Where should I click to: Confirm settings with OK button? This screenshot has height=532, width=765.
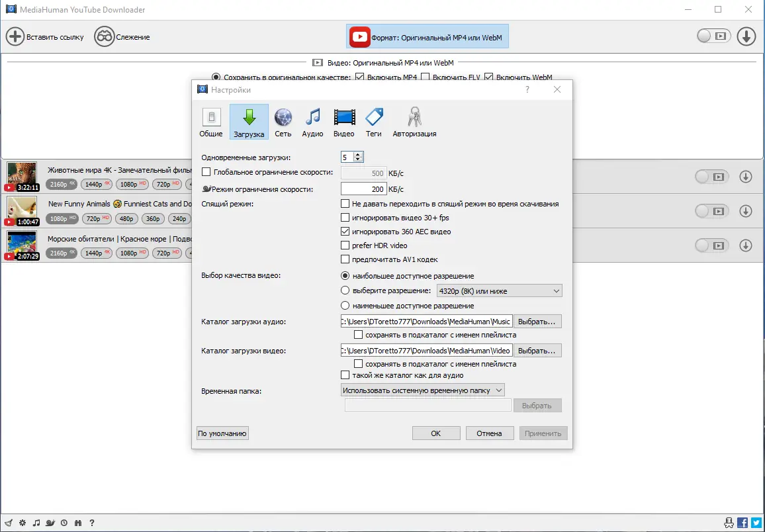tap(436, 433)
